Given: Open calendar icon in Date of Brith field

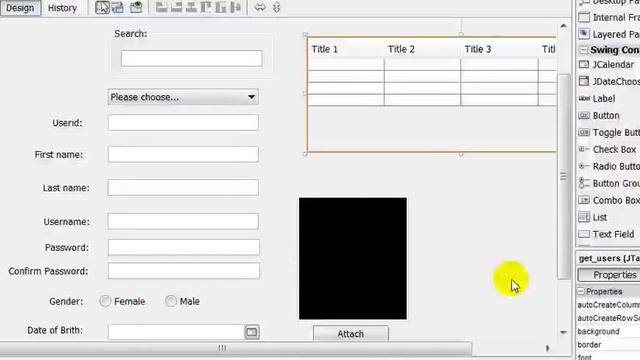Looking at the screenshot, I should 252,332.
